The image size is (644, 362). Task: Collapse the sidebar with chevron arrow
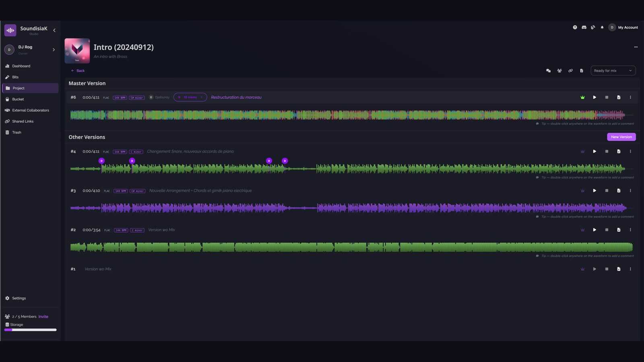[54, 30]
